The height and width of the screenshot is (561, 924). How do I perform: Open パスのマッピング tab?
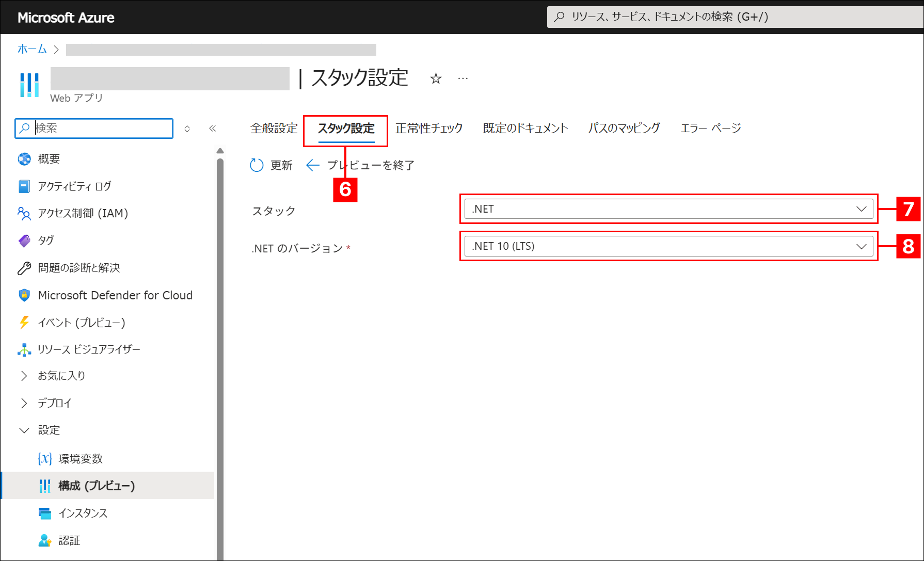pos(624,129)
